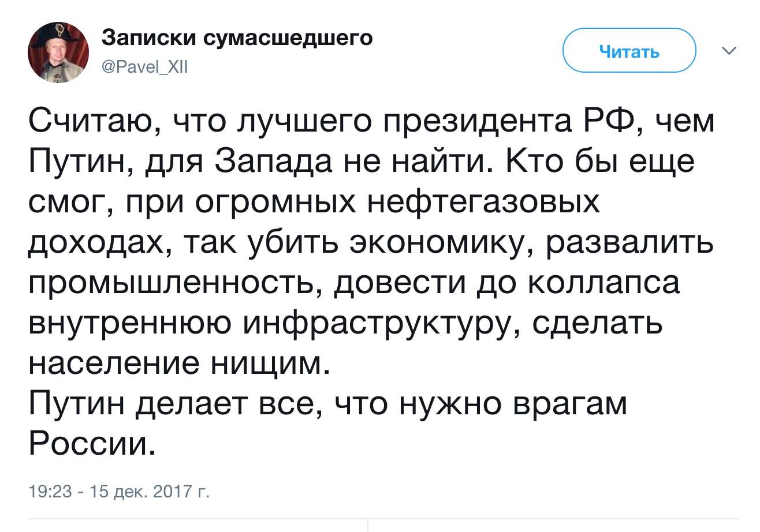
Task: Expand the chevron menu beside Читать
Action: tap(729, 52)
